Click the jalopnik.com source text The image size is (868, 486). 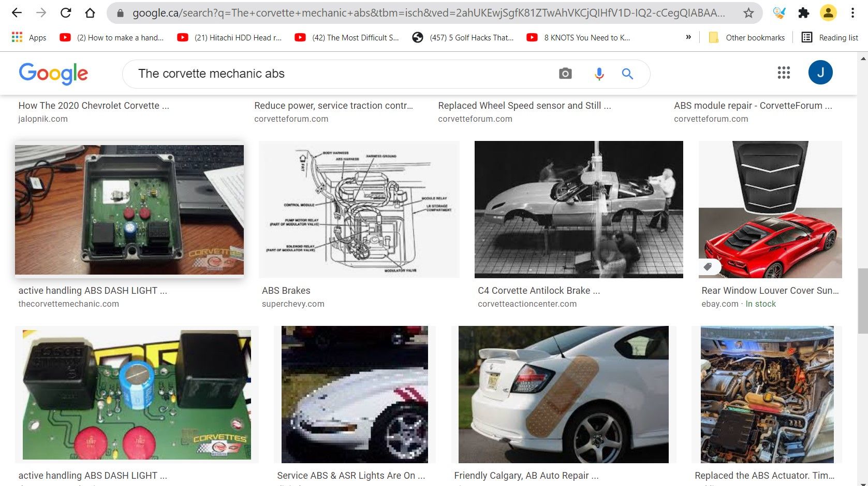click(x=43, y=119)
